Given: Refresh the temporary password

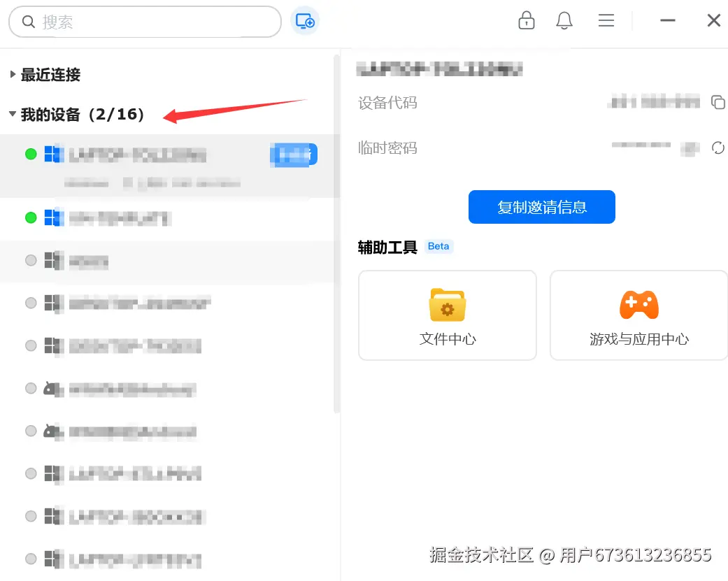Looking at the screenshot, I should (x=718, y=148).
